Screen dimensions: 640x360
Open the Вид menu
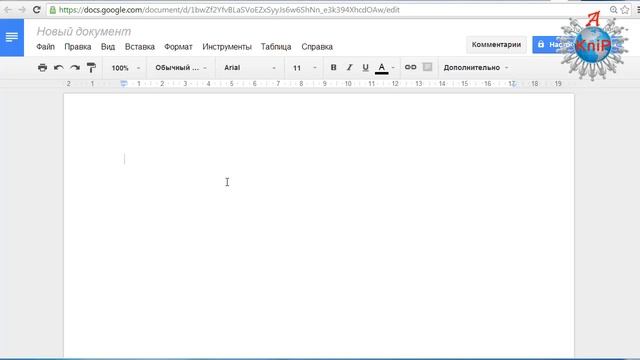(108, 47)
